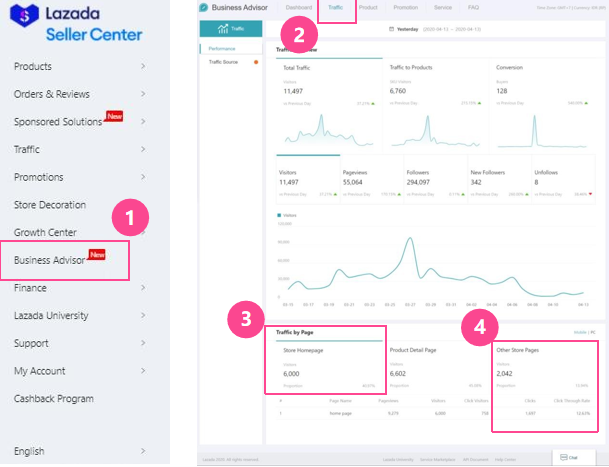Screen dimensions: 609x467
Task: Expand the Finance chevron
Action: click(x=143, y=288)
